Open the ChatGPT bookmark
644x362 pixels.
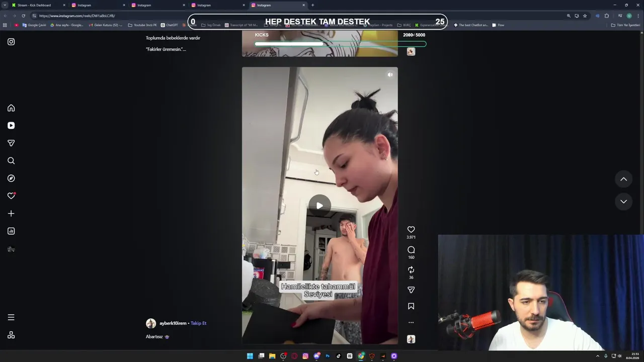170,25
